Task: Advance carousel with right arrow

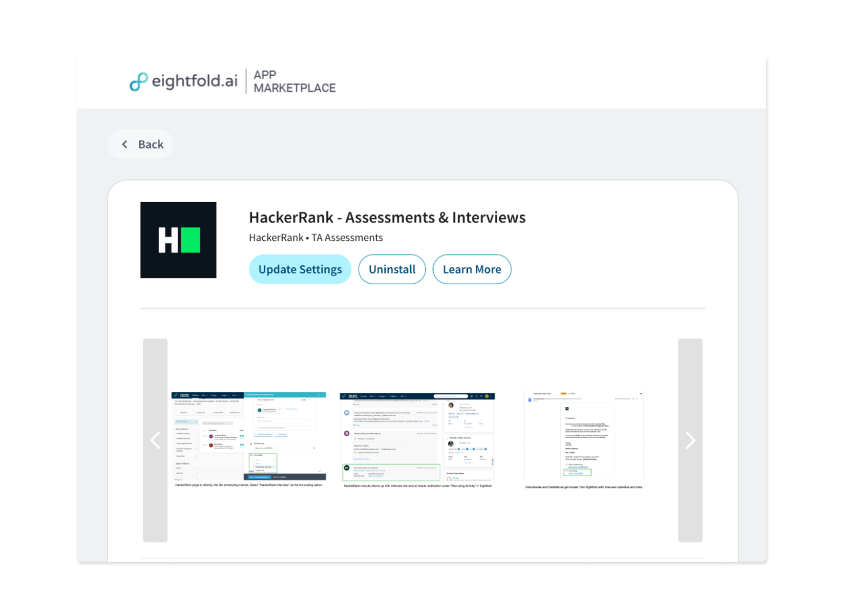Action: click(690, 440)
